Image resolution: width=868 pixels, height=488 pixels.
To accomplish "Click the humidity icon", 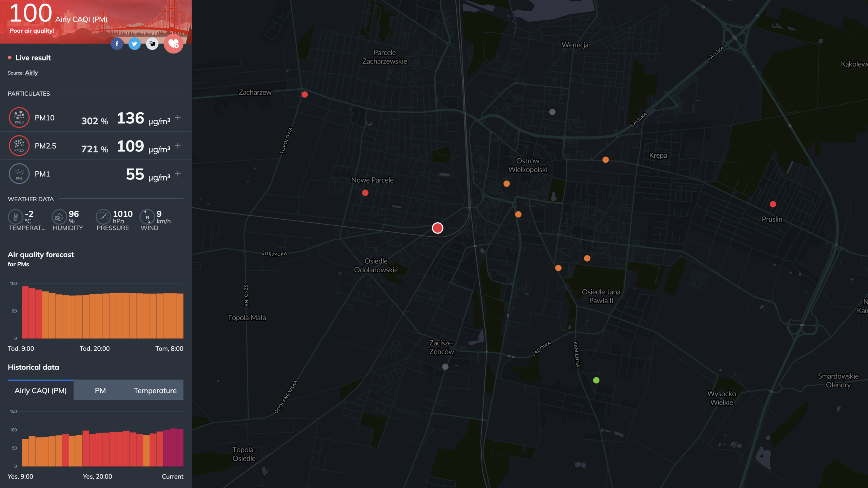I will pyautogui.click(x=59, y=217).
